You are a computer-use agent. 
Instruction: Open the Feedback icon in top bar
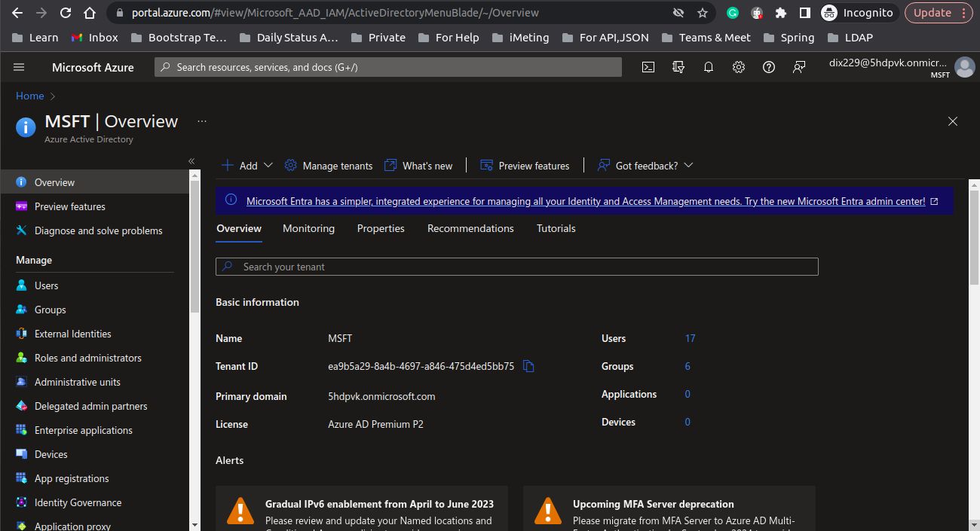point(799,67)
